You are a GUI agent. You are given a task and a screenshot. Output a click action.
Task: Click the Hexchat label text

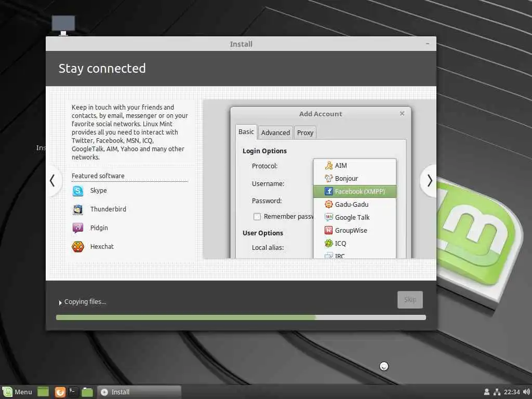102,246
